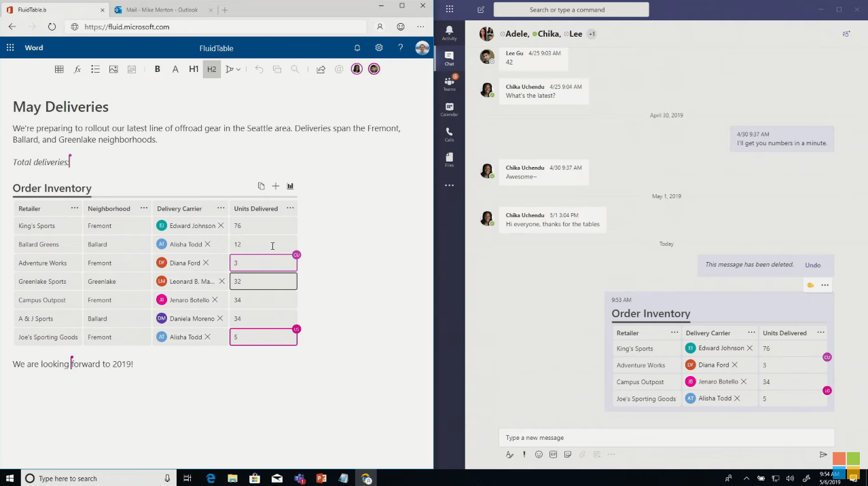Open the Units Delivered column menu

pos(290,208)
